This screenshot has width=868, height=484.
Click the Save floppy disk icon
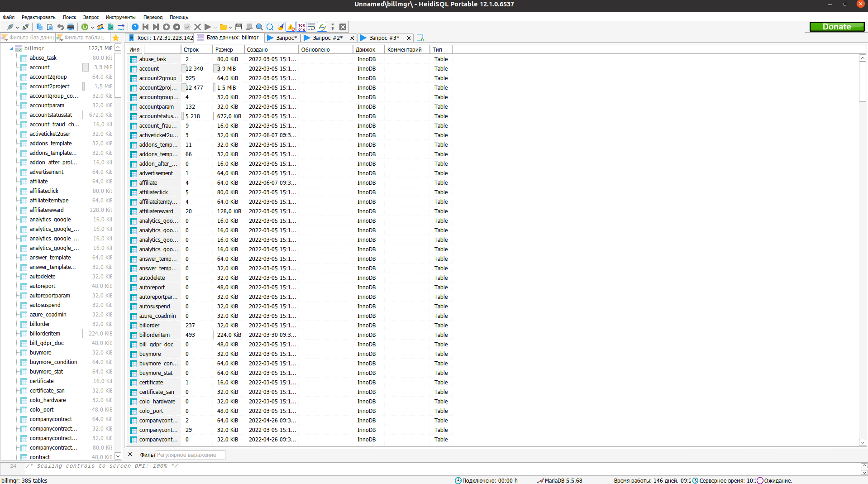[238, 27]
